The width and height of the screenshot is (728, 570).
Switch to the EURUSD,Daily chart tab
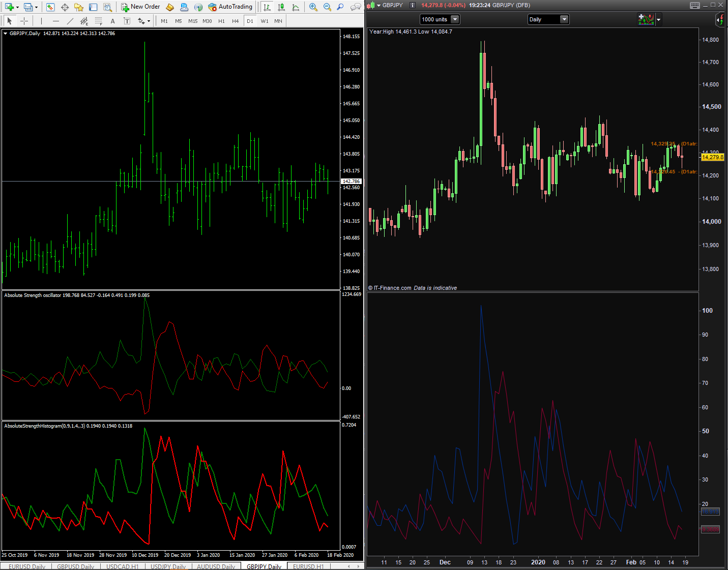[x=27, y=566]
